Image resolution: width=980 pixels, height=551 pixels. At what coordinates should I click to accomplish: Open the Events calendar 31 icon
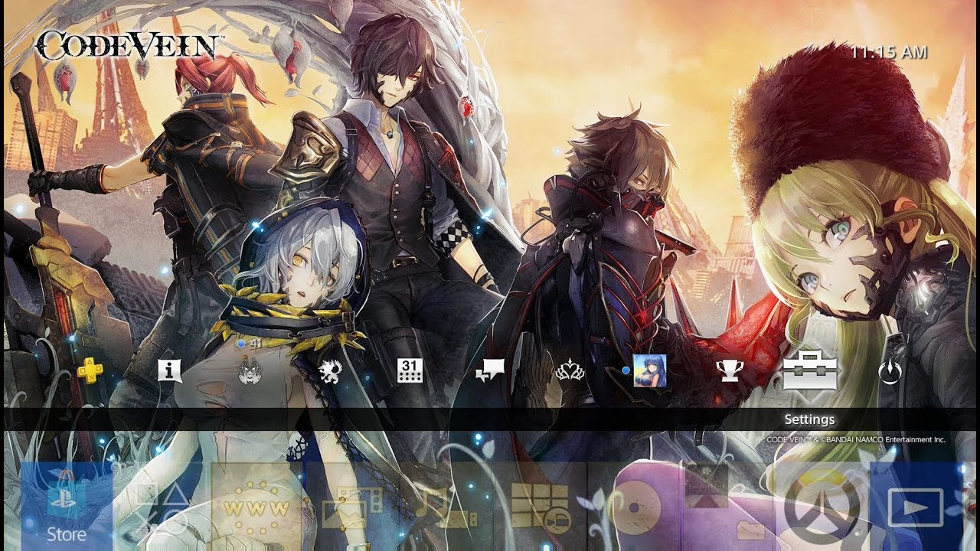tap(410, 370)
